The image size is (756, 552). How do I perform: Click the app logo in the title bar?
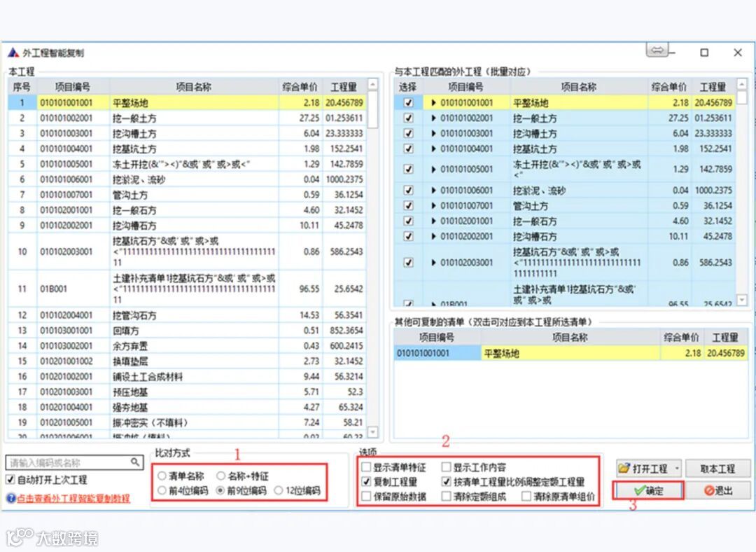pos(13,53)
